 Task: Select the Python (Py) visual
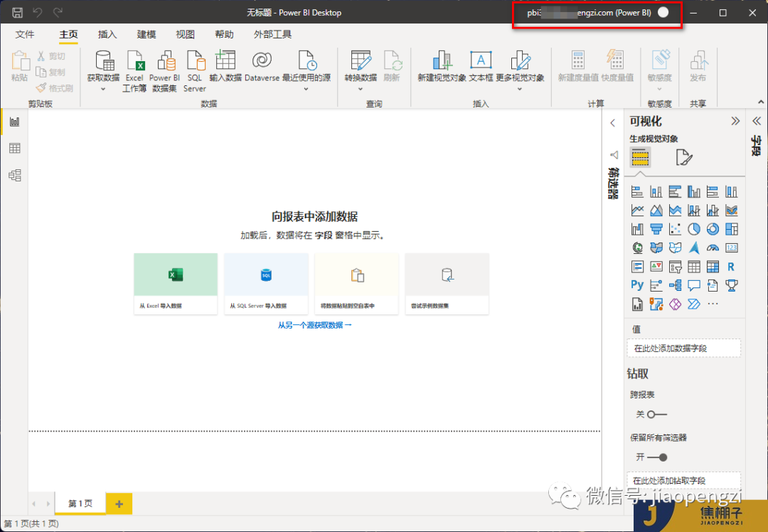pyautogui.click(x=637, y=285)
